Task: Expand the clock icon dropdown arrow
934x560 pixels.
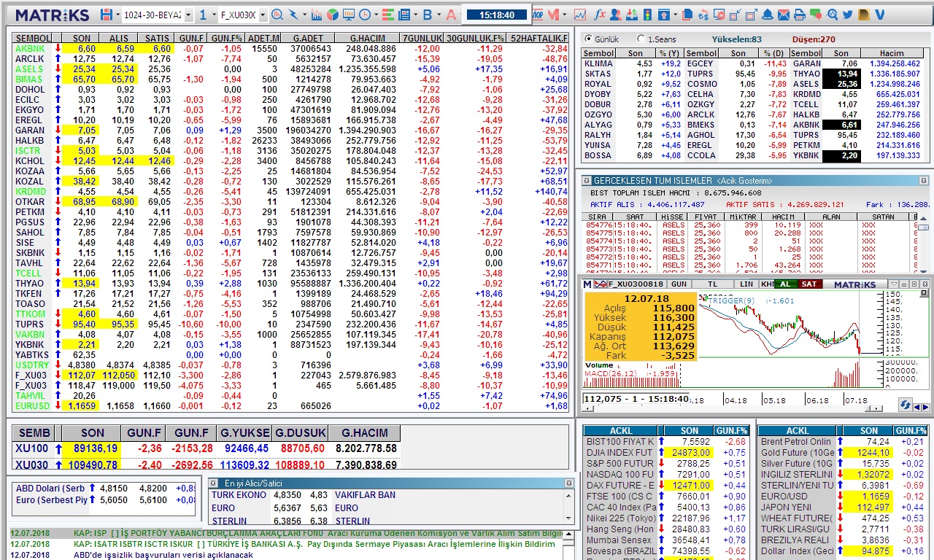Action: point(376,15)
